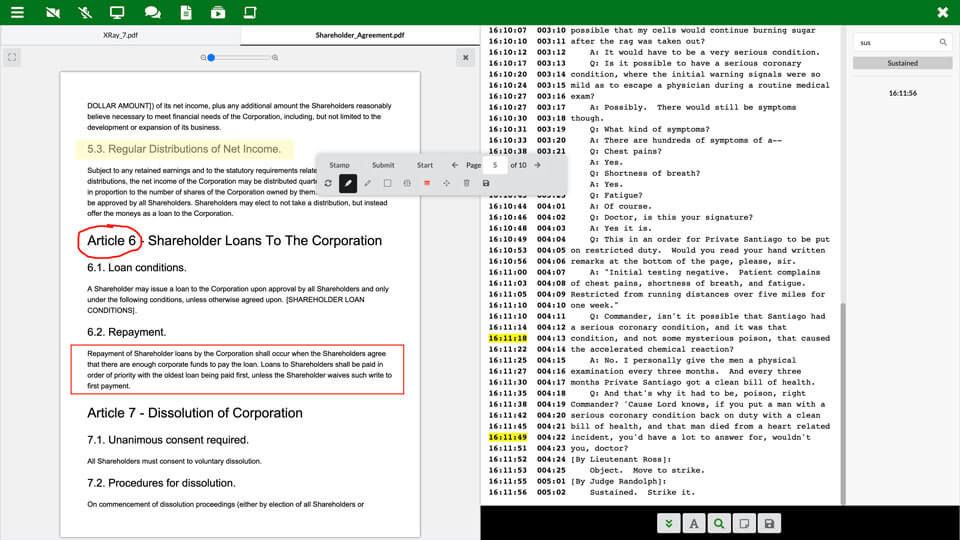Save the transcript with the bottom save button
Image resolution: width=960 pixels, height=540 pixels.
[769, 523]
